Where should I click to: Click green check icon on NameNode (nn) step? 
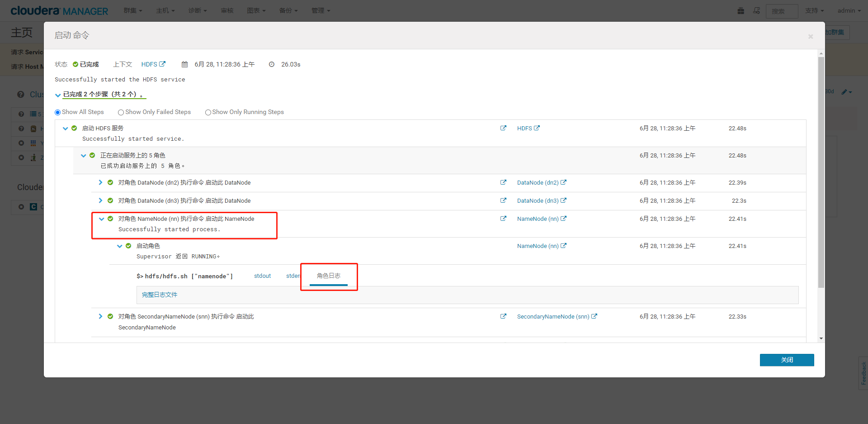click(x=110, y=219)
